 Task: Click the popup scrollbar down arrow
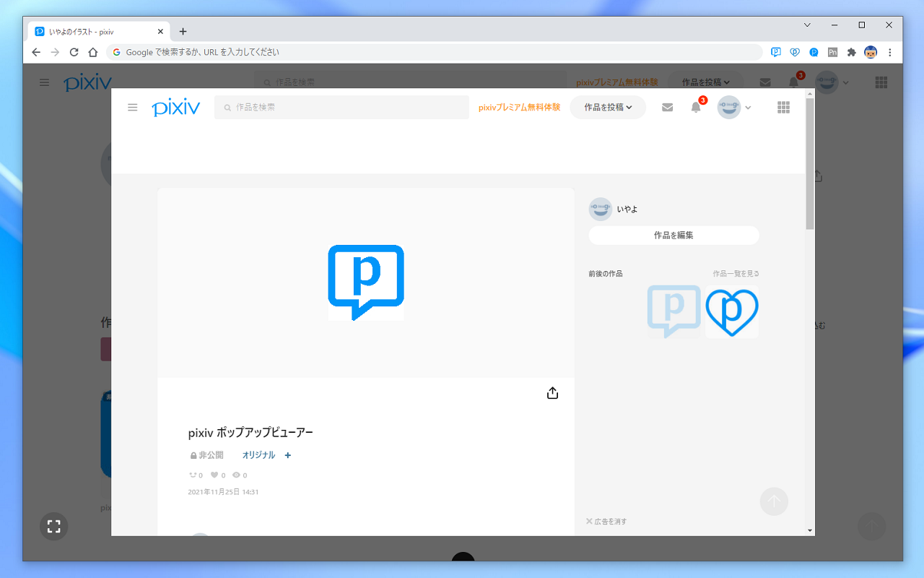[810, 530]
